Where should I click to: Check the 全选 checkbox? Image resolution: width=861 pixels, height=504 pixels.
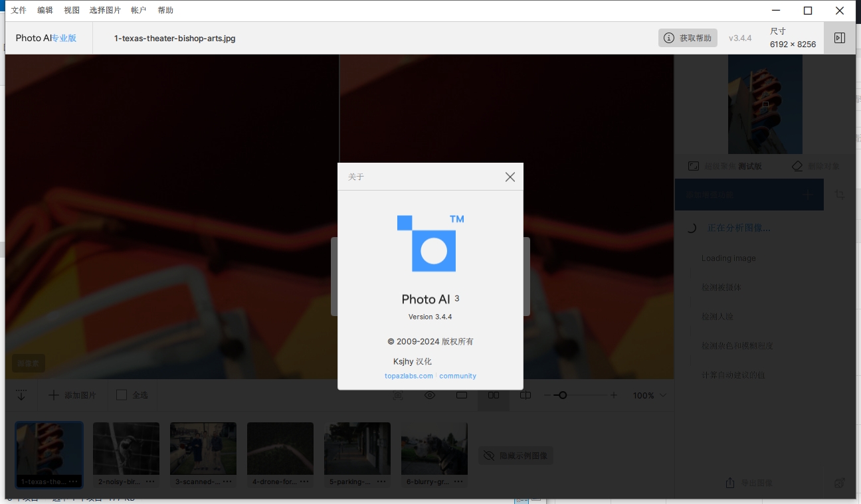(122, 395)
